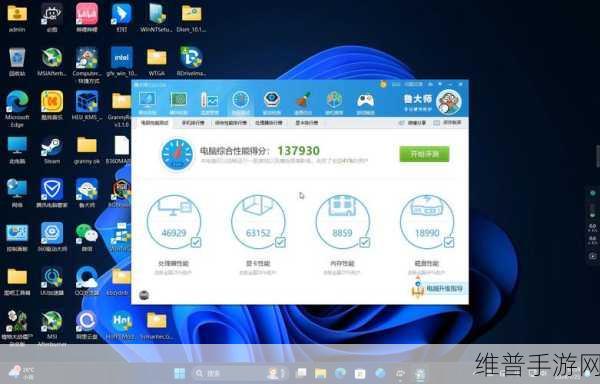Click the green start benchmark button
This screenshot has height=384, width=600.
click(x=424, y=154)
